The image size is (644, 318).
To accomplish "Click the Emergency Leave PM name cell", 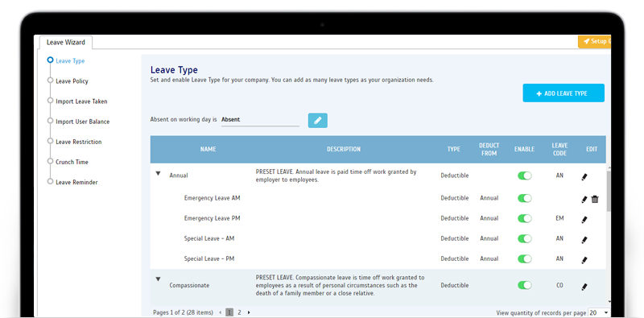I will [212, 218].
